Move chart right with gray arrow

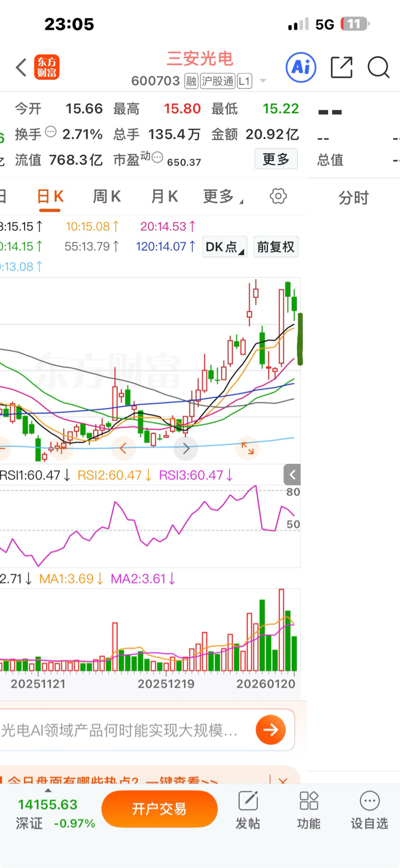click(x=186, y=448)
